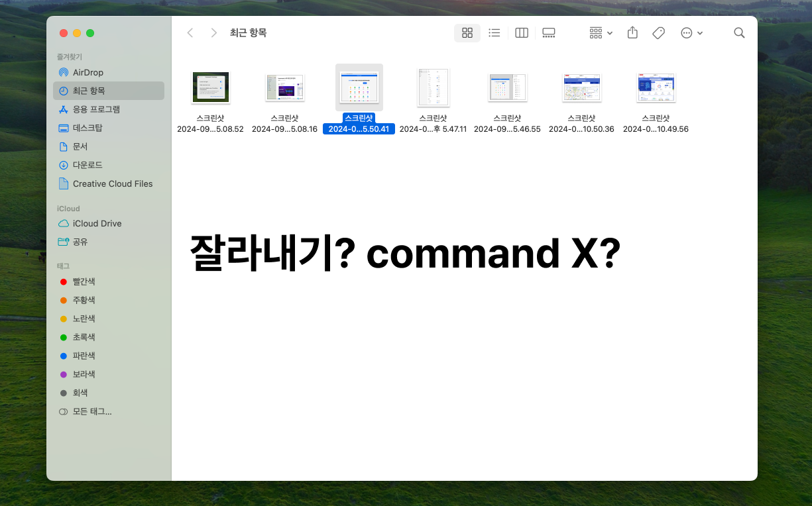
Task: Switch to list view
Action: coord(494,32)
